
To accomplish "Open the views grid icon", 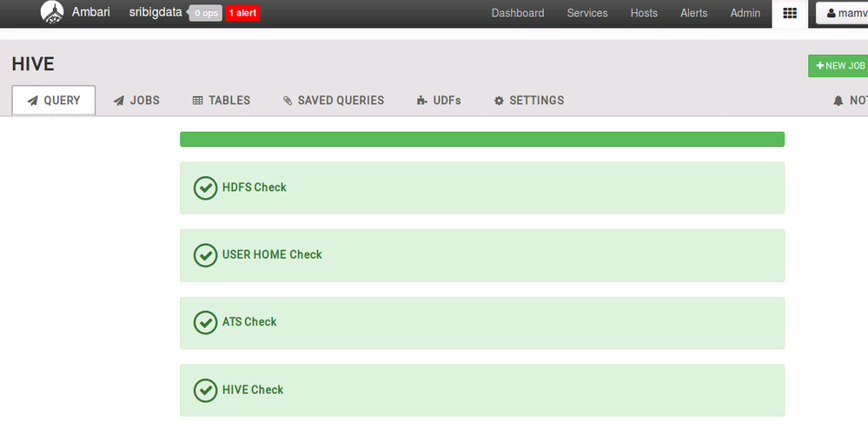I will pyautogui.click(x=790, y=13).
